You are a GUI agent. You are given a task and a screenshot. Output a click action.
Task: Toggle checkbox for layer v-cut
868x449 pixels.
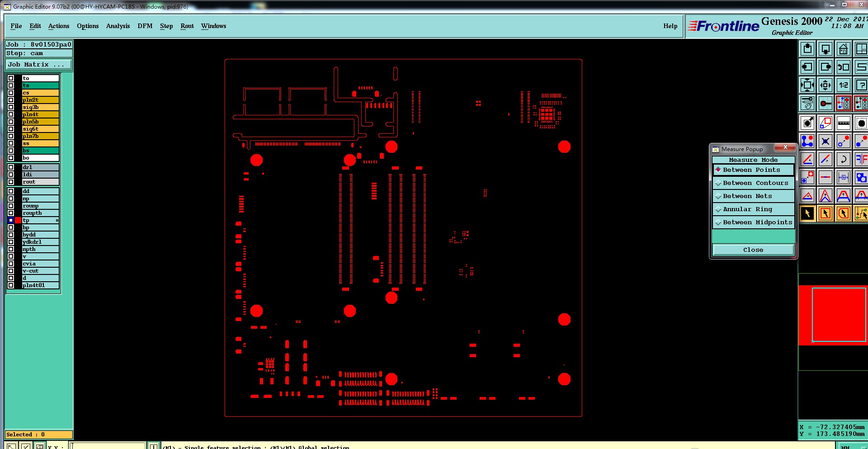(x=11, y=271)
